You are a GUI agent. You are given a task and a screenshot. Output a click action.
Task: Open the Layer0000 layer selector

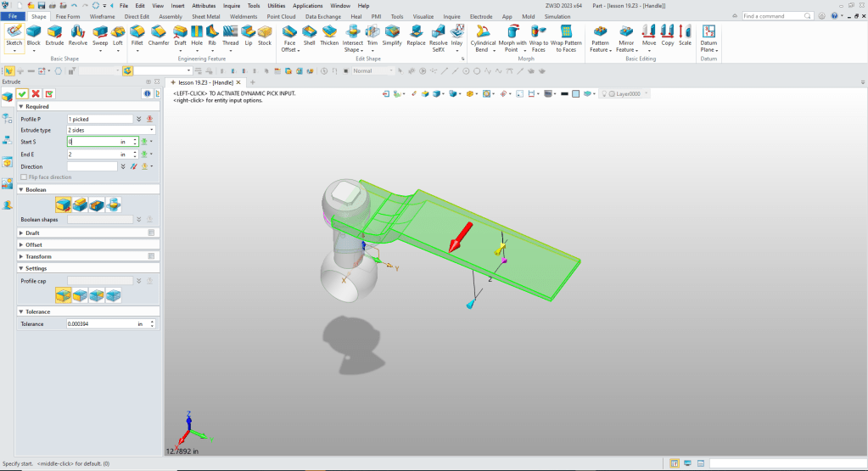629,93
